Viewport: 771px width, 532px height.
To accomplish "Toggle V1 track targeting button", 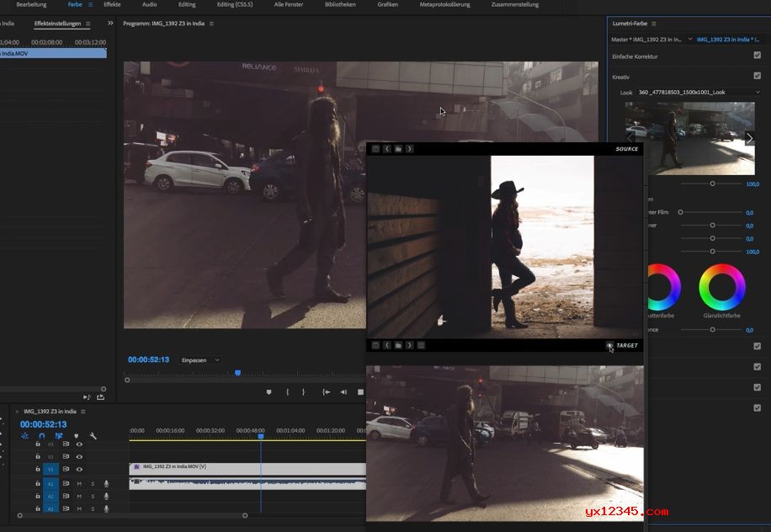I will (x=51, y=469).
